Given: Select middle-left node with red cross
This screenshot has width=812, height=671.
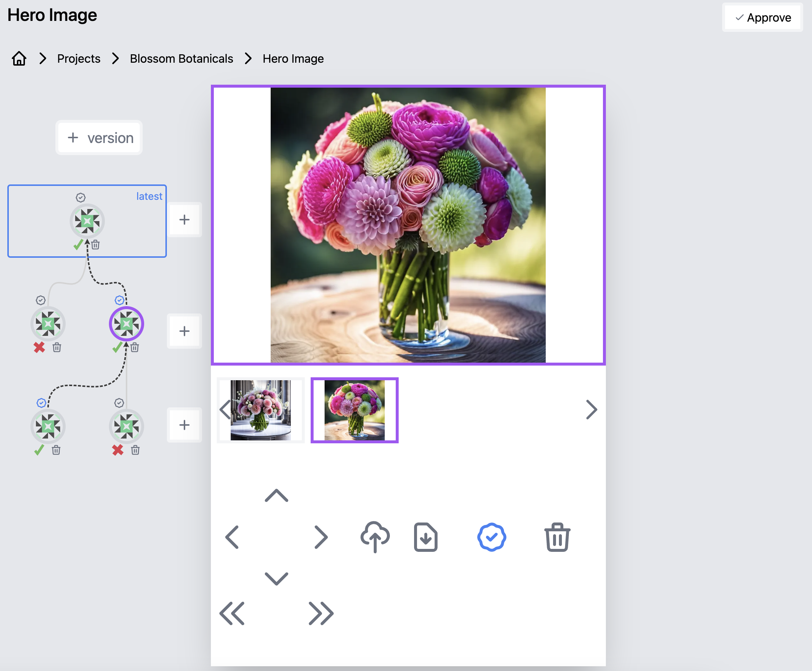Looking at the screenshot, I should click(48, 323).
